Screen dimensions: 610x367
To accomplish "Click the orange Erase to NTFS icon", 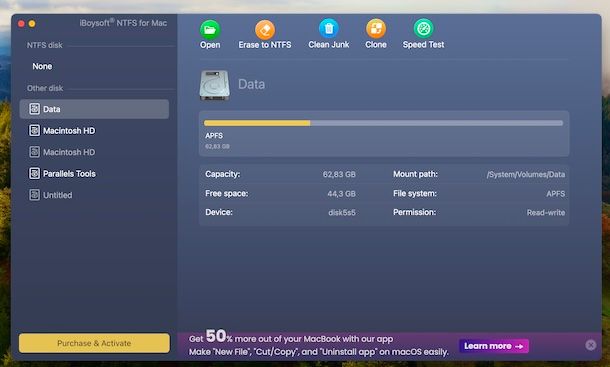I will tap(265, 30).
